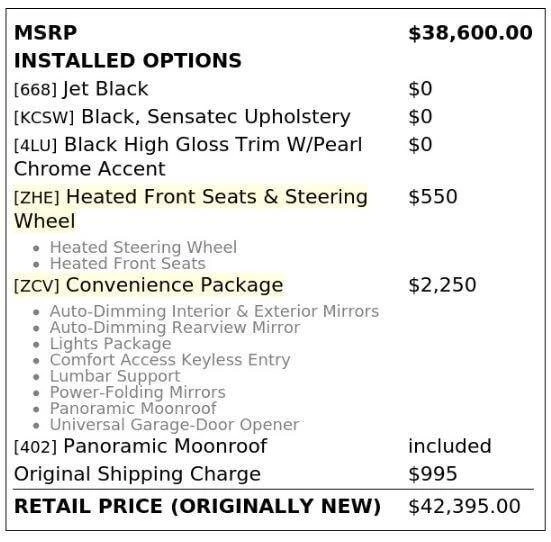Image resolution: width=551 pixels, height=542 pixels.
Task: Select the [668] Jet Black option
Action: tap(81, 89)
